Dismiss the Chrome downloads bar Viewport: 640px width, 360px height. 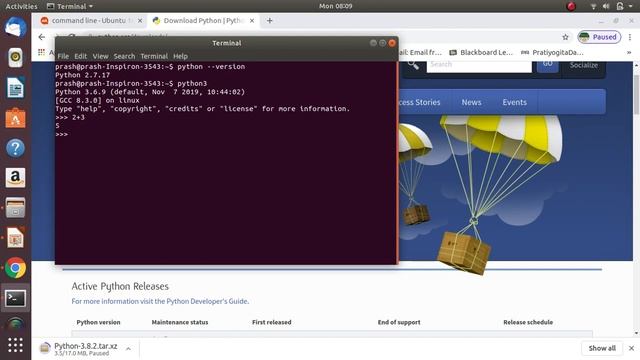(631, 348)
